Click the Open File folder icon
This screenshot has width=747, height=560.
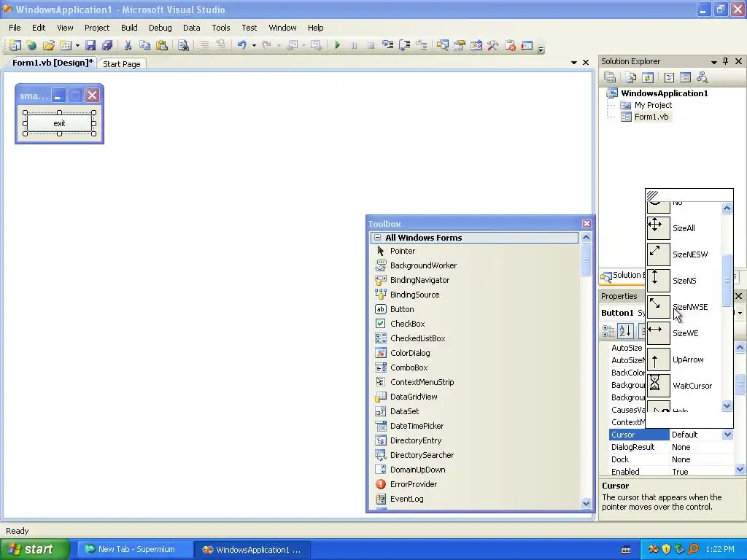coord(49,45)
